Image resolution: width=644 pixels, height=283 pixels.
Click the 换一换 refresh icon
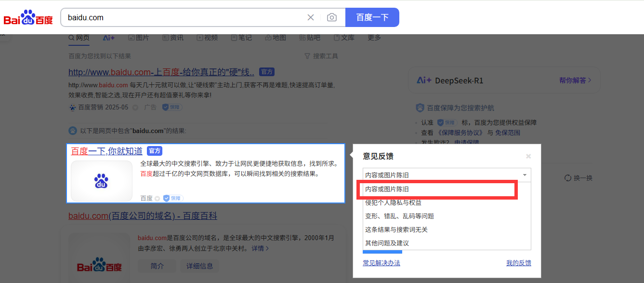[x=567, y=178]
